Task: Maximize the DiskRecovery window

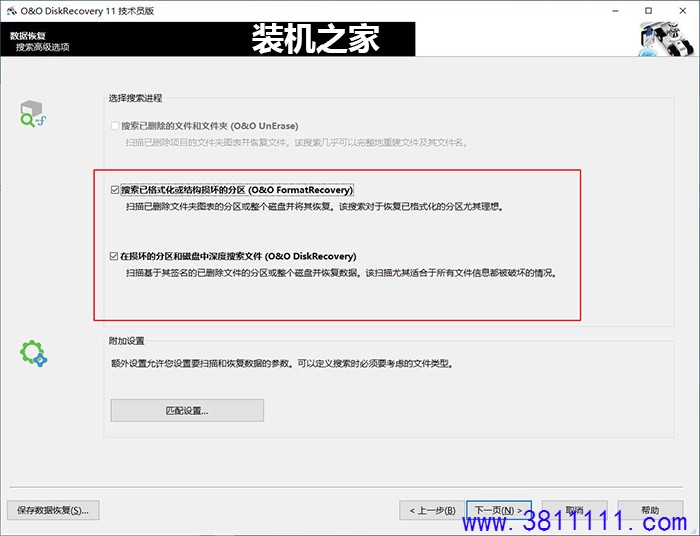Action: (649, 11)
